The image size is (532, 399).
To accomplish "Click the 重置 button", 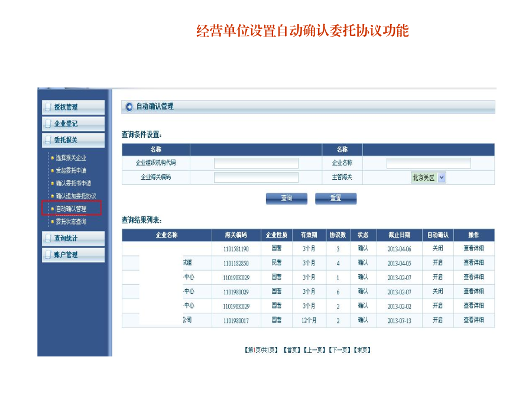I will pyautogui.click(x=336, y=199).
